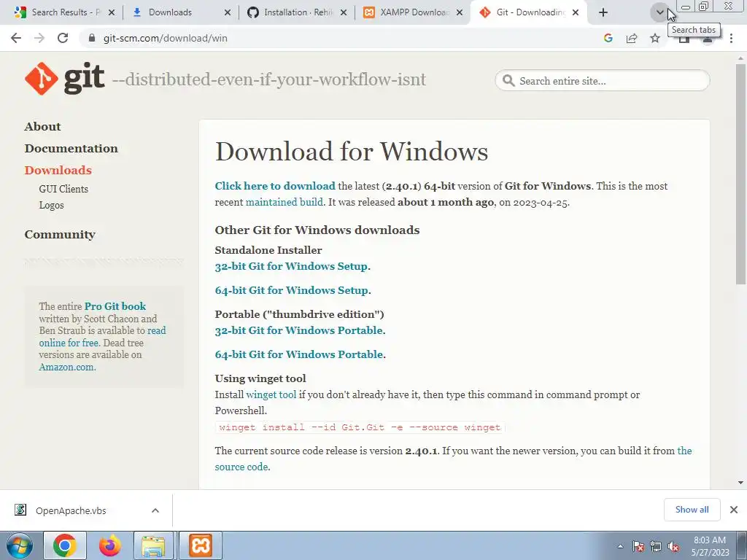Image resolution: width=747 pixels, height=560 pixels.
Task: Click the muted volume tray icon
Action: (673, 547)
